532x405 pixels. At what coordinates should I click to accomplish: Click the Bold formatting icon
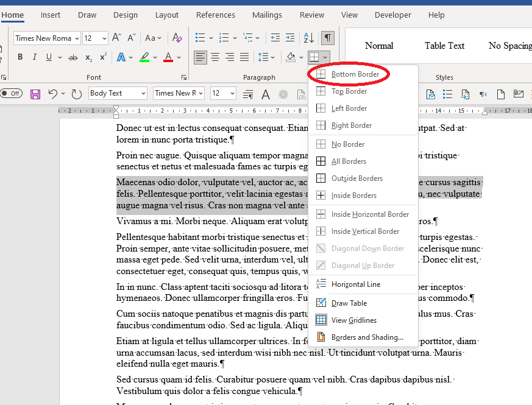click(20, 57)
